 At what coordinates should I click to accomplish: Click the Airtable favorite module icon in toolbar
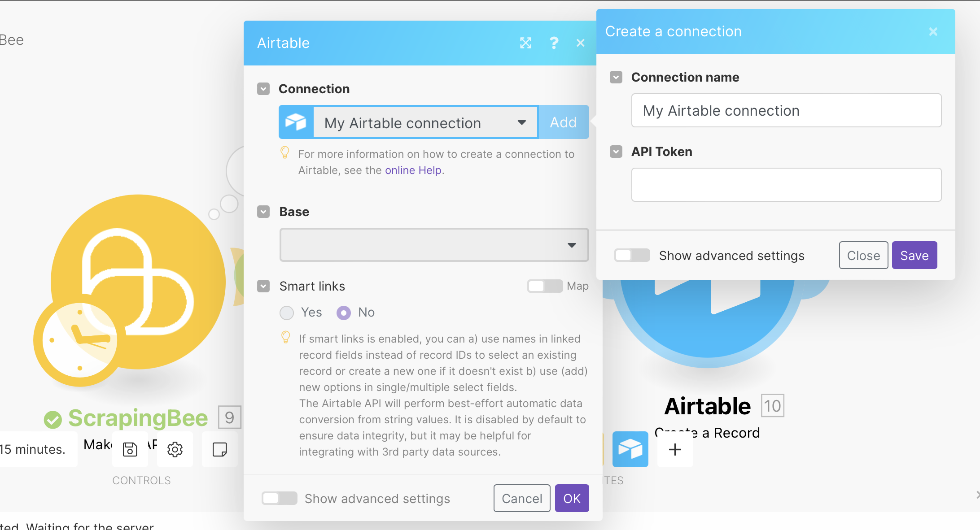point(630,449)
